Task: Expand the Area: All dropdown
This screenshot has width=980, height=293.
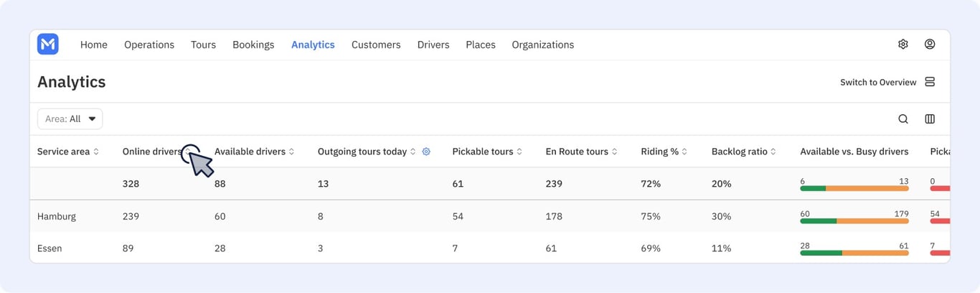Action: 70,119
